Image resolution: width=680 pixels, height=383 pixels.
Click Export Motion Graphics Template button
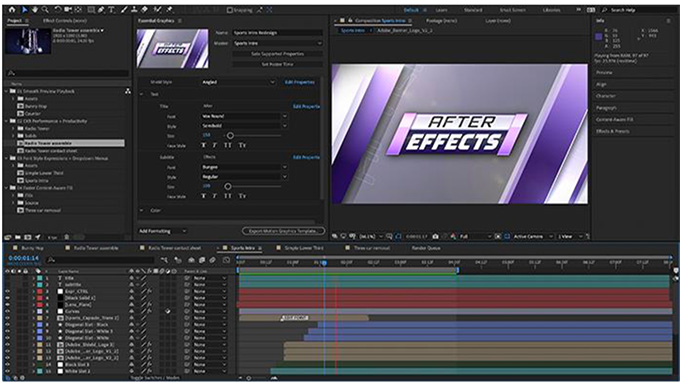tap(284, 231)
